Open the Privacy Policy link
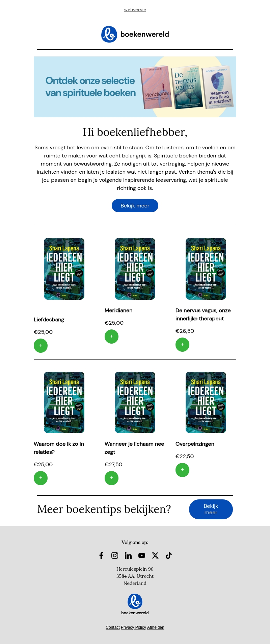Viewport: 270px width, 644px height. coord(133,627)
